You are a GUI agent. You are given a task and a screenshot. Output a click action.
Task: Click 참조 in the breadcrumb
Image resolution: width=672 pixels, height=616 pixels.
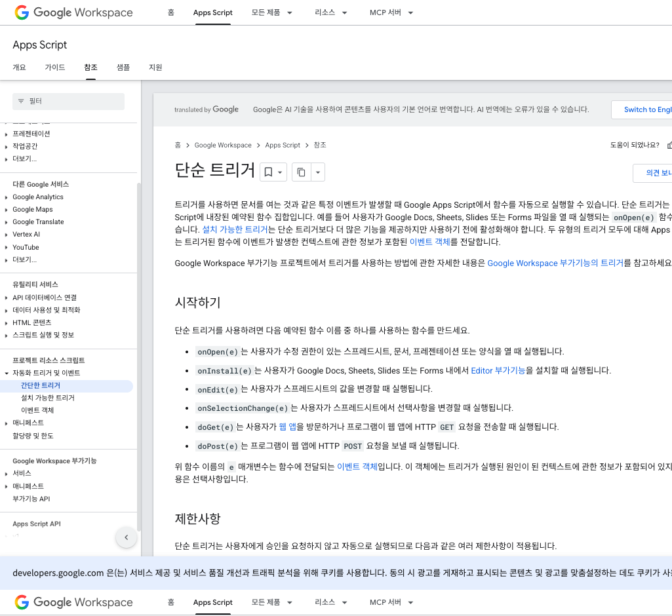coord(320,145)
